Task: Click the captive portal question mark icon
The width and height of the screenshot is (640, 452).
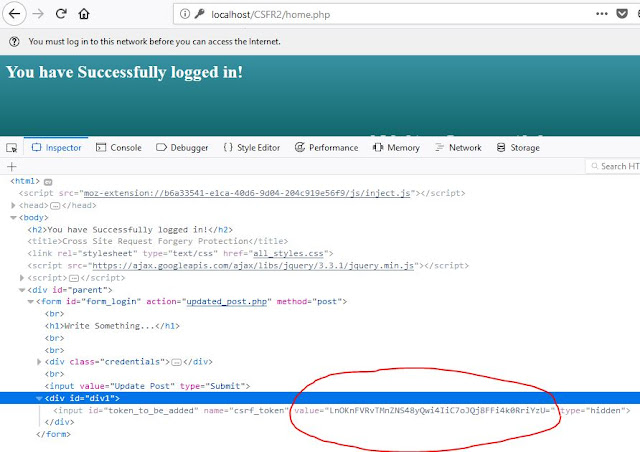Action: (x=14, y=41)
